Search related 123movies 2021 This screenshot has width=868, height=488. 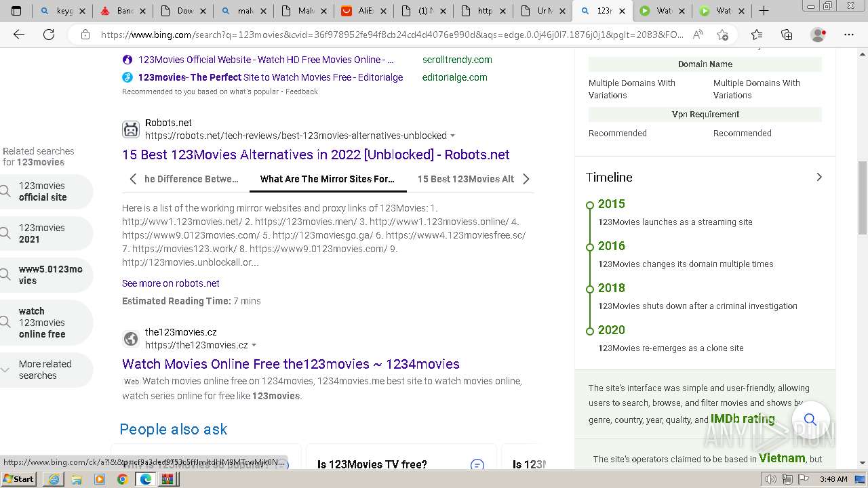(x=46, y=233)
